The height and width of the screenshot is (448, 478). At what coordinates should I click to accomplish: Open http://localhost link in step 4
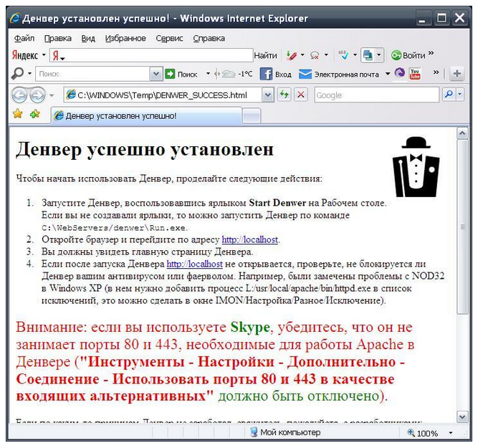pyautogui.click(x=194, y=264)
